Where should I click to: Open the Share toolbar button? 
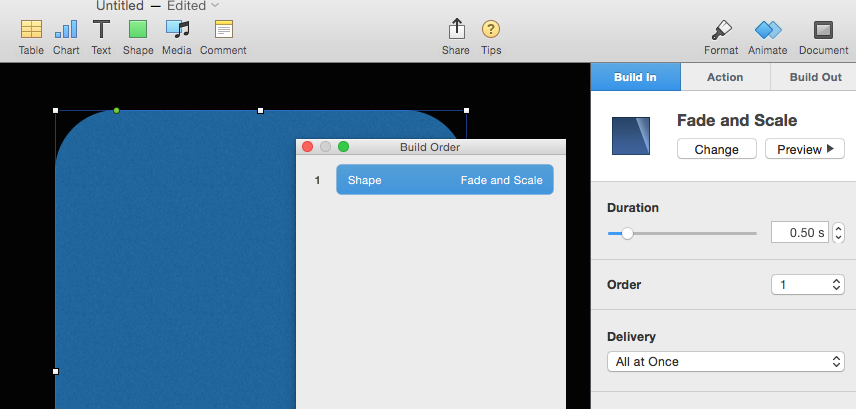[456, 37]
